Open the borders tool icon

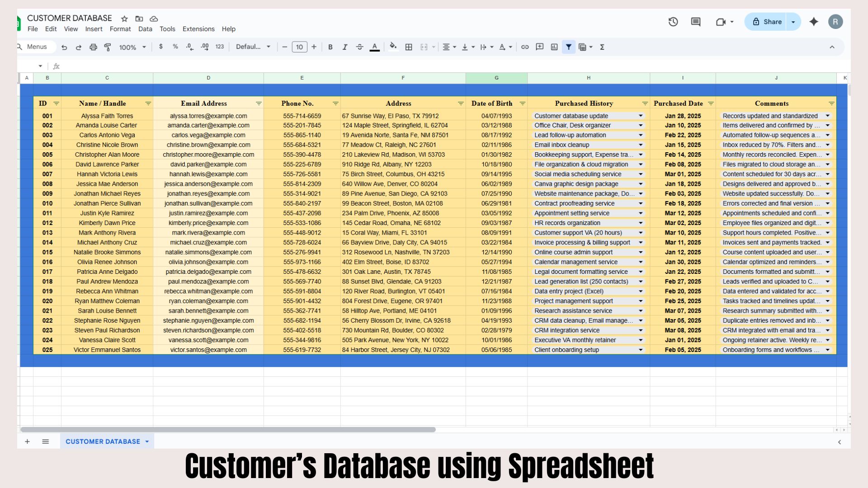[x=409, y=47]
